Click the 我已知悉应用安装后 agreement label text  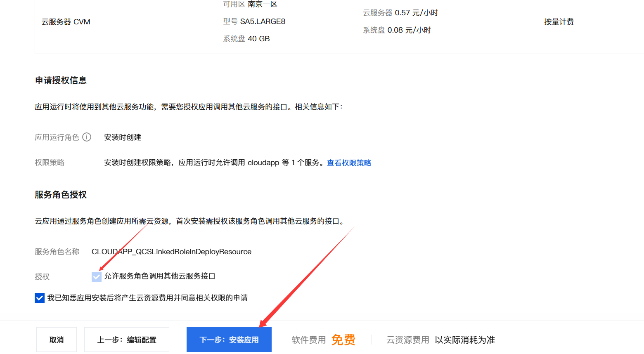[147, 298]
